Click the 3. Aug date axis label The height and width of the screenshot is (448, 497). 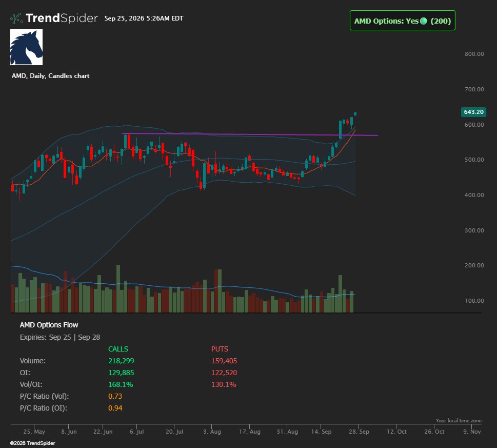212,432
